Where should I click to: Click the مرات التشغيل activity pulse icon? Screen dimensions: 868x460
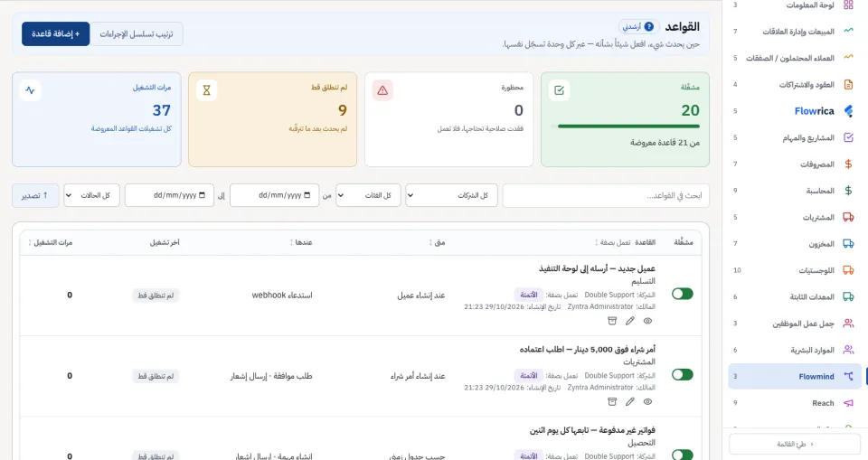click(30, 90)
